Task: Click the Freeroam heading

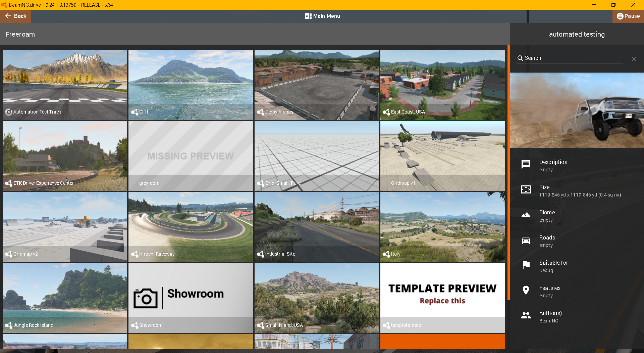Action: 20,34
